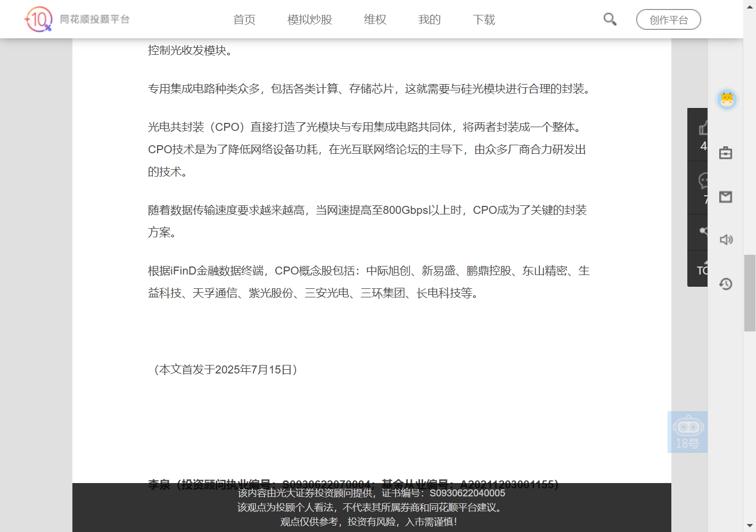Open the mail envelope icon in the sidebar
This screenshot has width=756, height=532.
pos(726,197)
